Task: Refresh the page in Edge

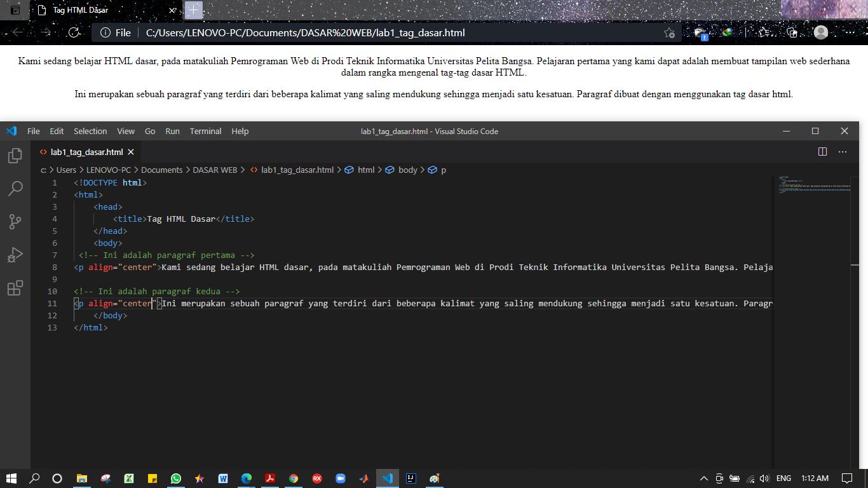Action: pyautogui.click(x=74, y=32)
